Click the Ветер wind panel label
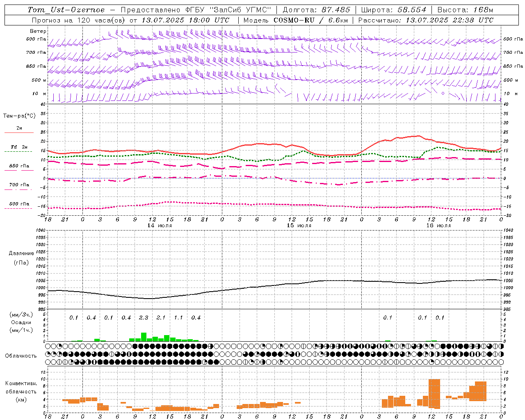The width and height of the screenshot is (525, 420). [x=38, y=31]
